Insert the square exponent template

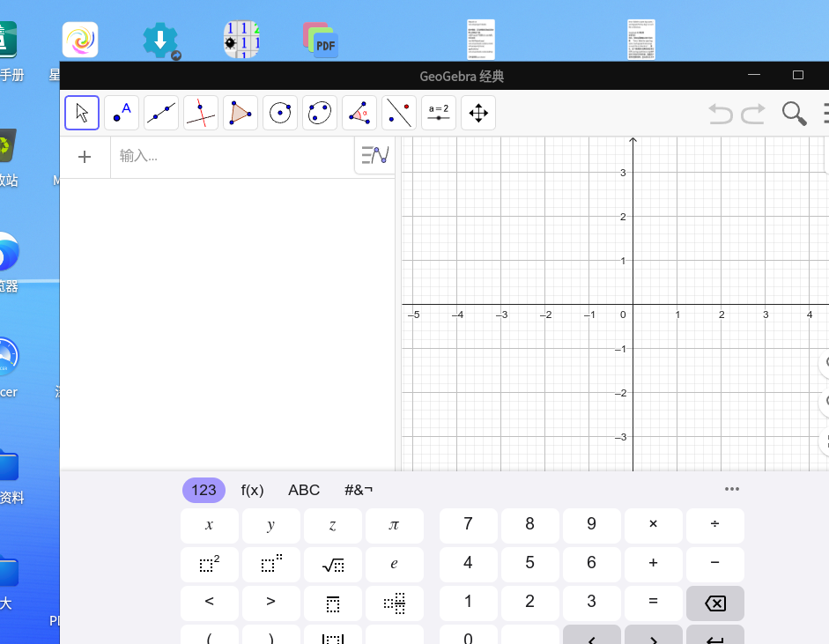(210, 565)
